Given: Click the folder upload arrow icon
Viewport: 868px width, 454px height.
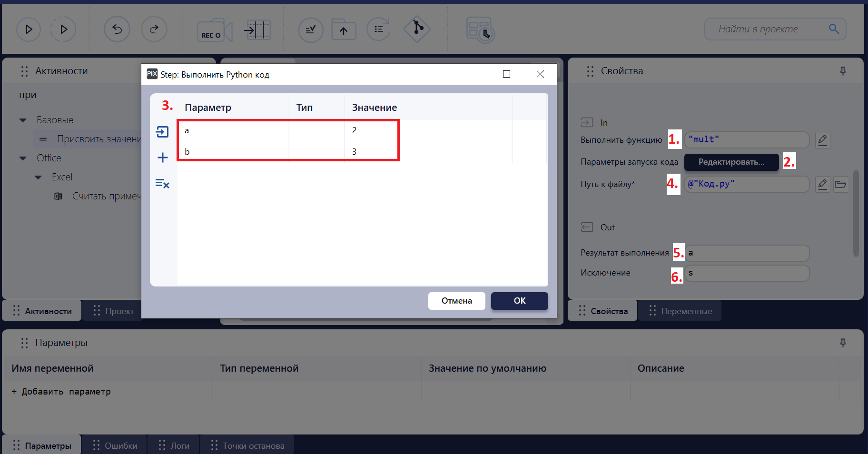Looking at the screenshot, I should (x=344, y=30).
